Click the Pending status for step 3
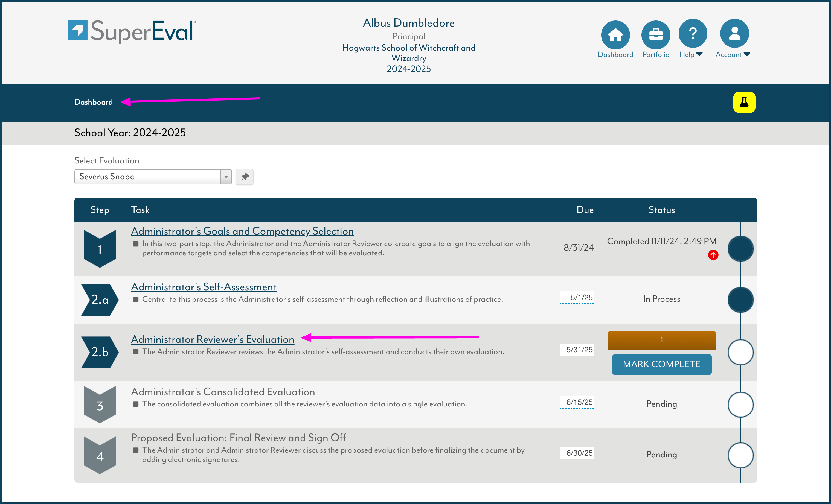 pyautogui.click(x=661, y=404)
